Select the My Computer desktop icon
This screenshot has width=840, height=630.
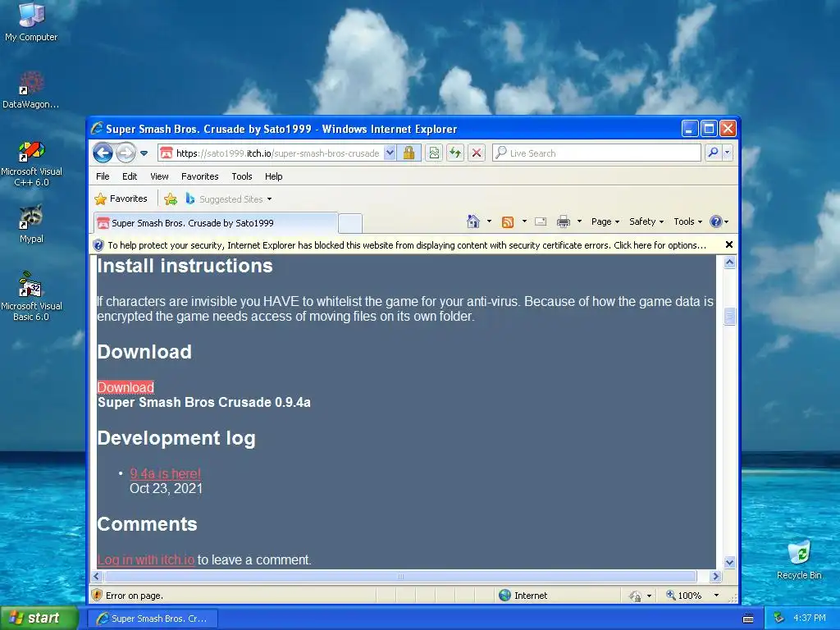pyautogui.click(x=31, y=22)
